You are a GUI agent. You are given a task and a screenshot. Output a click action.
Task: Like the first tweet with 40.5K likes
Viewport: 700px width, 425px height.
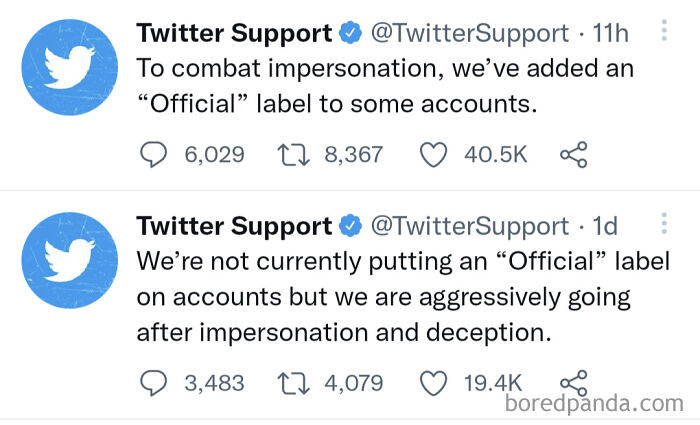tap(432, 154)
